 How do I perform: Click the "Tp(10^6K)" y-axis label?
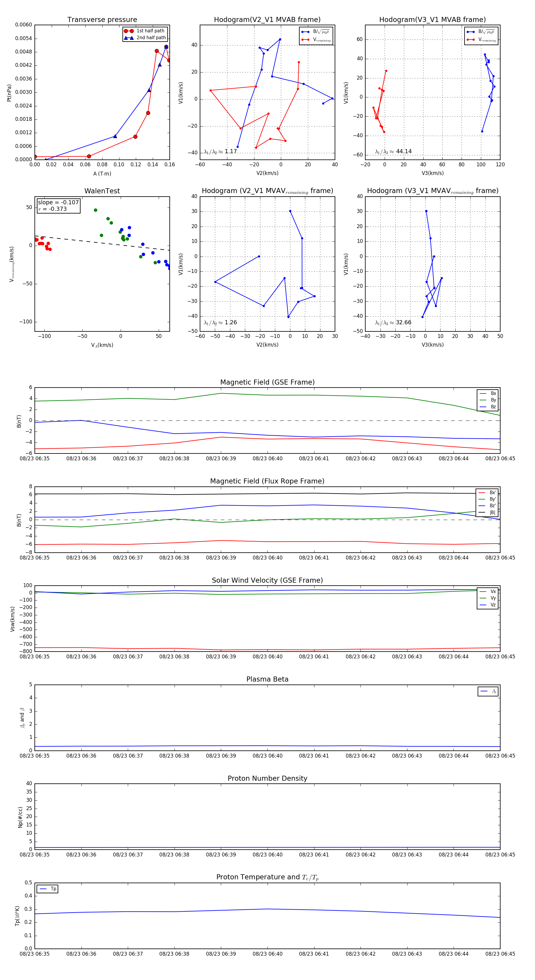(x=18, y=916)
